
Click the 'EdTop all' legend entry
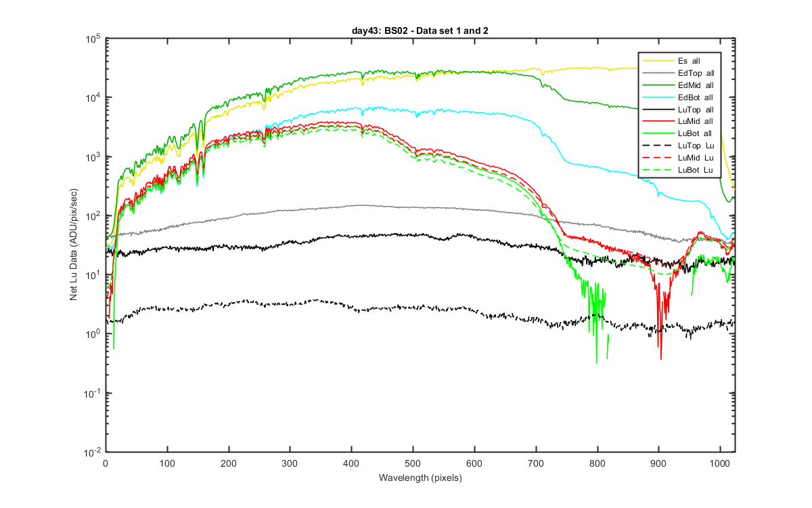[679, 73]
